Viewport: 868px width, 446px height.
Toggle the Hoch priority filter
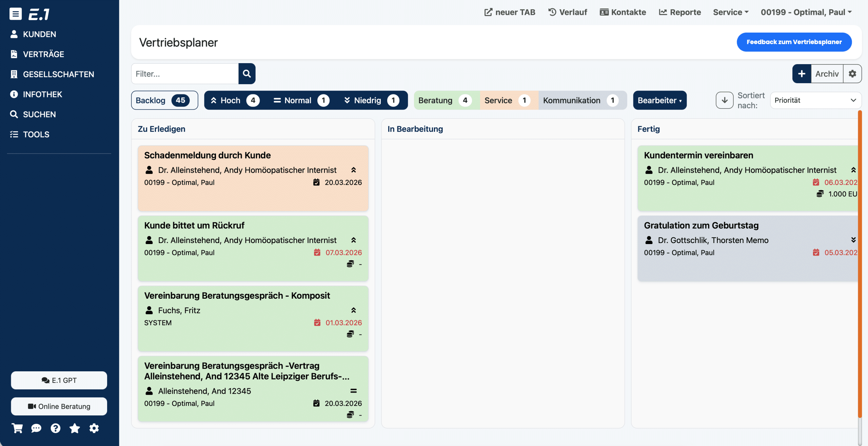click(235, 100)
